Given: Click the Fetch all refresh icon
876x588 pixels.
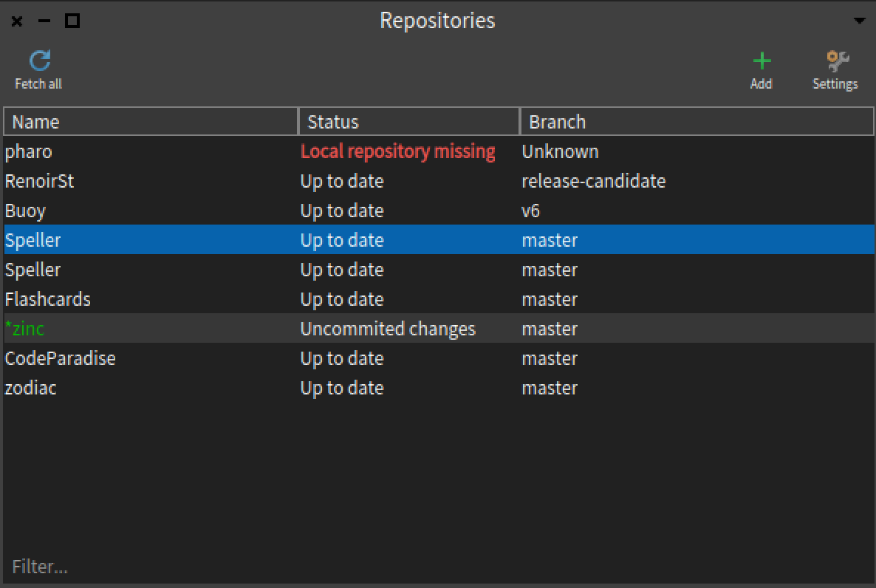Looking at the screenshot, I should (x=39, y=61).
